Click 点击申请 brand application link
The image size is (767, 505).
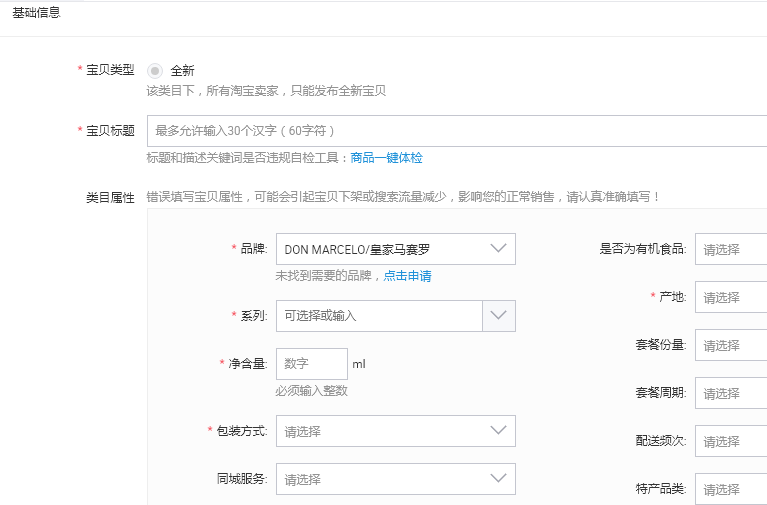click(x=407, y=276)
